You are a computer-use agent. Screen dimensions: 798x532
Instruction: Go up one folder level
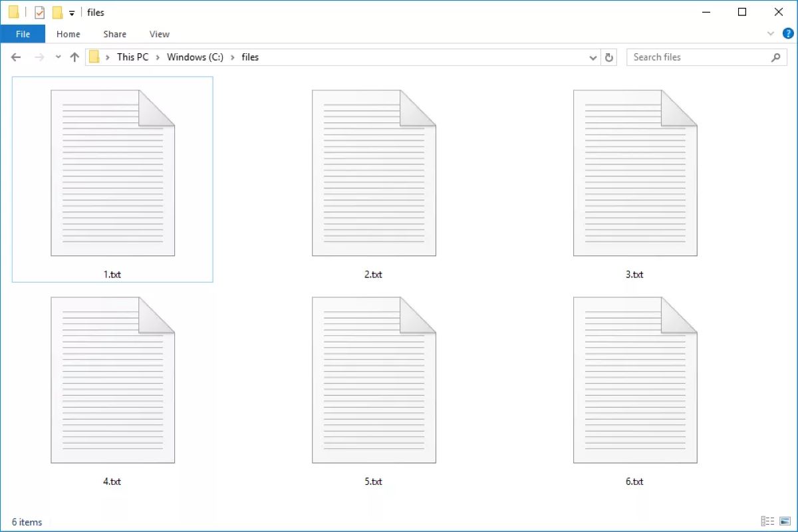[74, 57]
